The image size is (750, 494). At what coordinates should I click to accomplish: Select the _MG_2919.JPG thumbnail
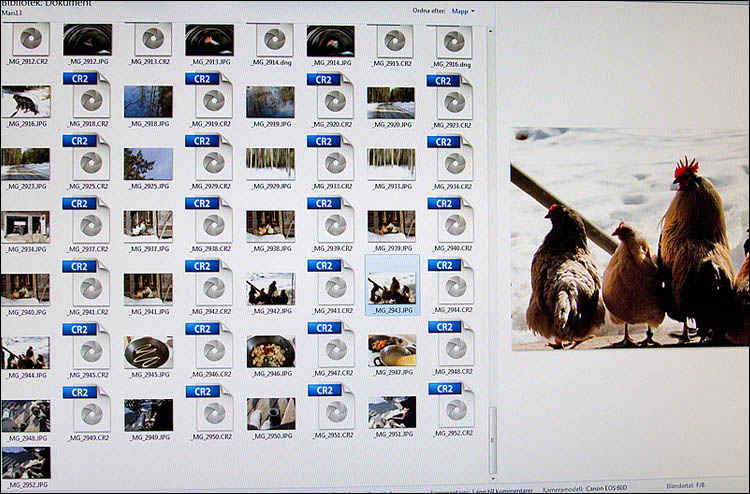pos(271,102)
